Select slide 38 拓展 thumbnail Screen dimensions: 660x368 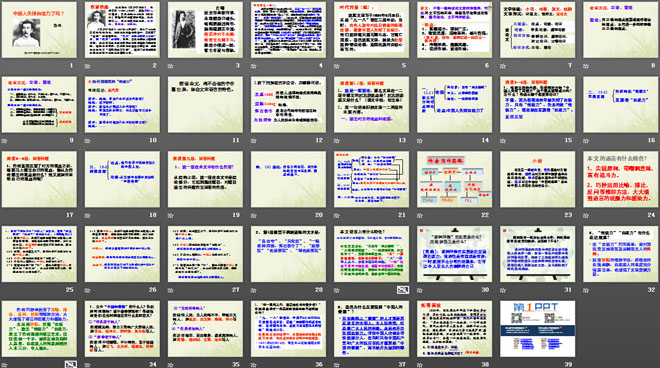455,329
